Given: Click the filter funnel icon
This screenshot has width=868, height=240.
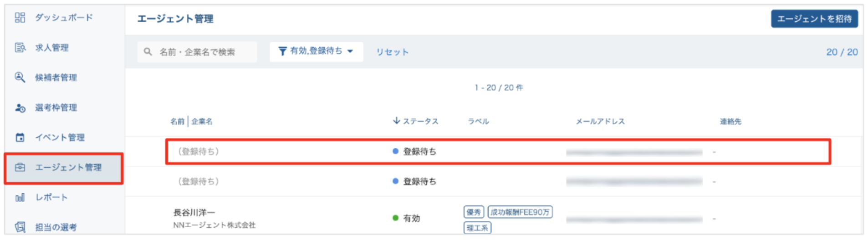Looking at the screenshot, I should (x=282, y=51).
